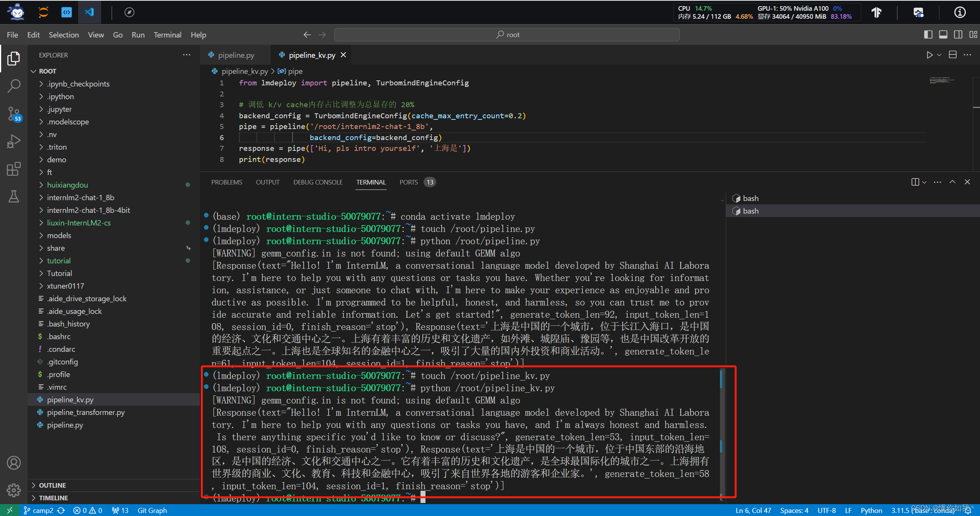The image size is (980, 516).
Task: Split the editor right
Action: pyautogui.click(x=953, y=55)
